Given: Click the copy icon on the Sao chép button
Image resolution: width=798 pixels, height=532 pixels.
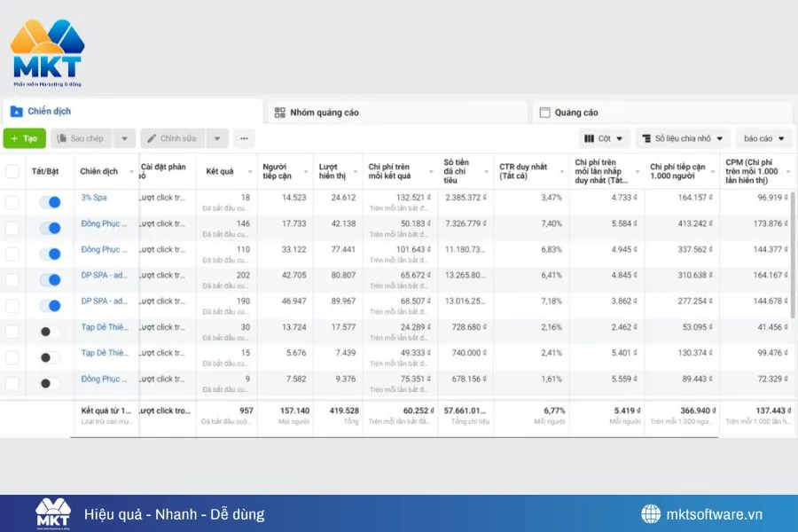Looking at the screenshot, I should [x=62, y=137].
